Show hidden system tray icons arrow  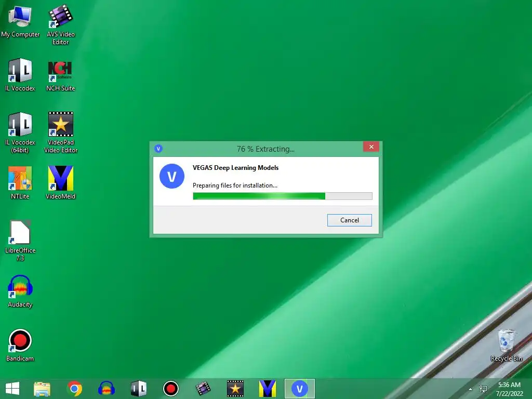point(470,389)
